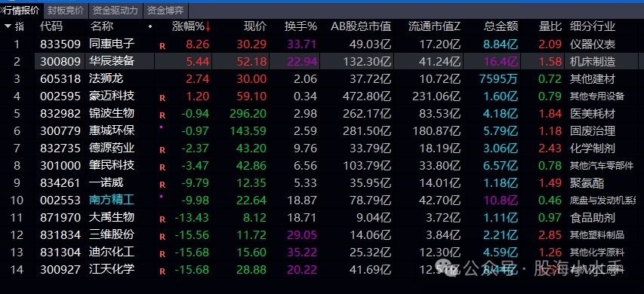
Task: Select stock name 一诺威
Action: 106,182
